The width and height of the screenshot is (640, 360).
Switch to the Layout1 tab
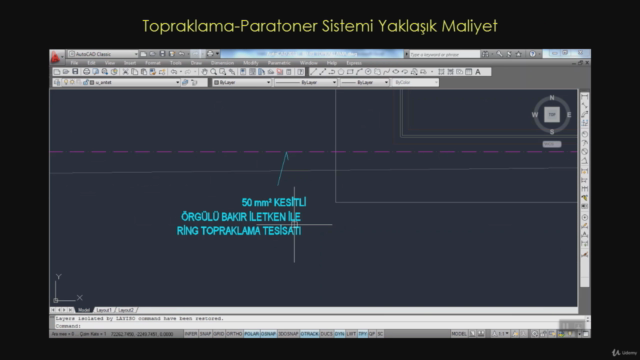point(104,310)
